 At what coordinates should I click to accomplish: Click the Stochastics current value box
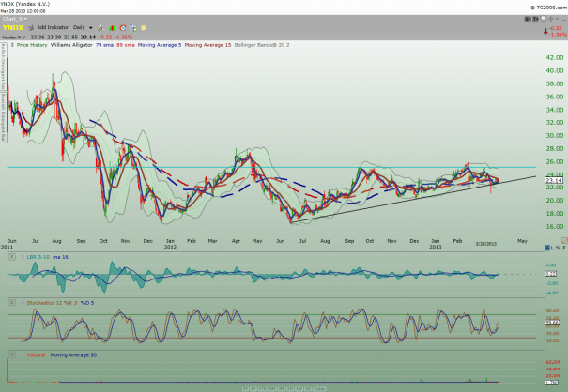coord(552,323)
